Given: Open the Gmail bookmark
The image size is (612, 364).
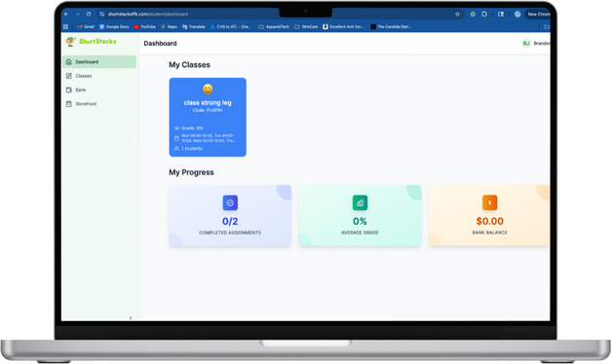Looking at the screenshot, I should 86,27.
